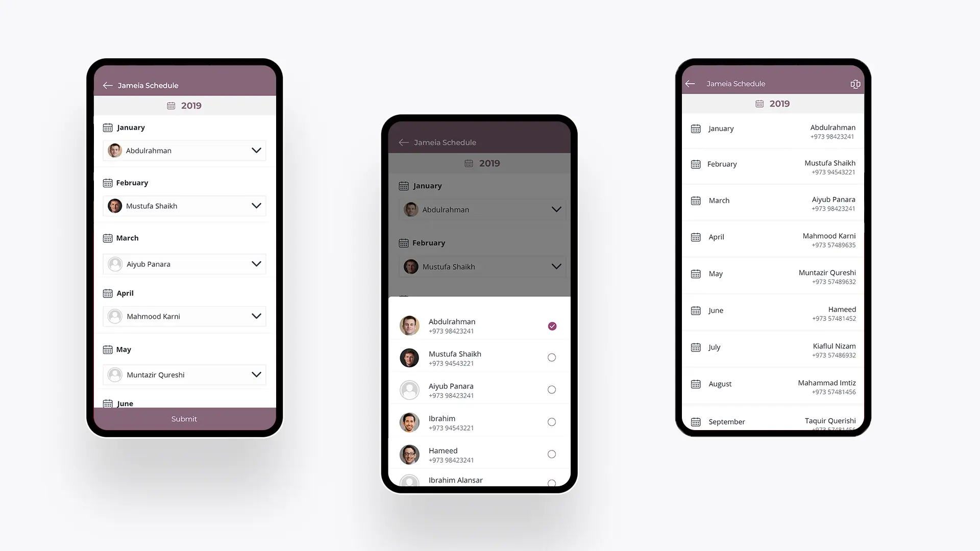Expand the January dropdown chevron
The image size is (980, 551).
pos(256,150)
